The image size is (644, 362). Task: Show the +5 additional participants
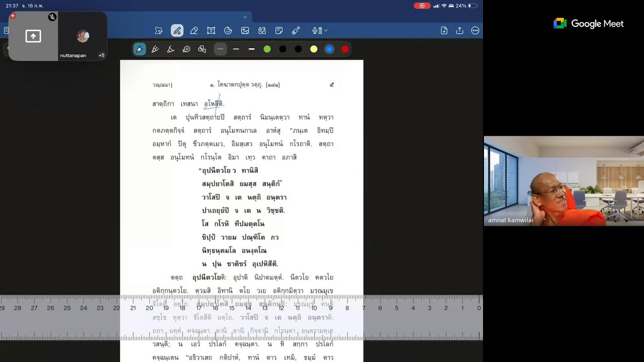click(x=101, y=55)
